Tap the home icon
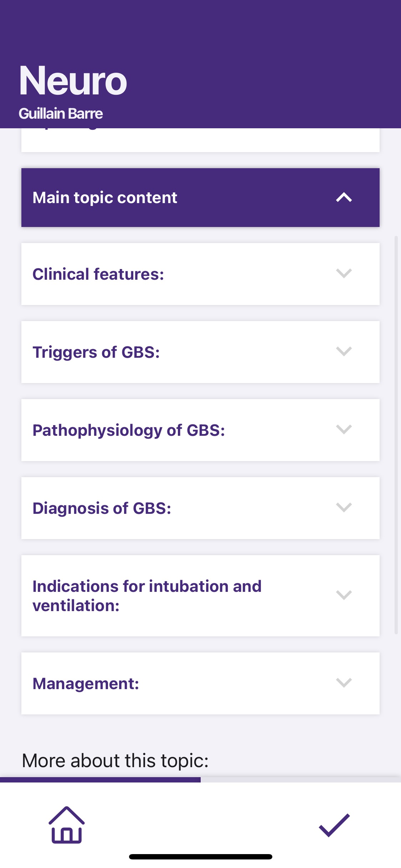 tap(67, 825)
